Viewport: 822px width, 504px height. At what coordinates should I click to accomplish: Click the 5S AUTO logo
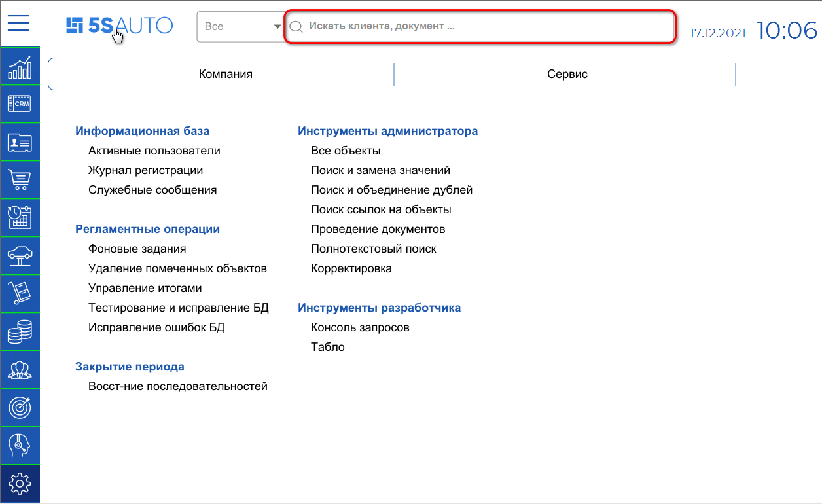120,26
